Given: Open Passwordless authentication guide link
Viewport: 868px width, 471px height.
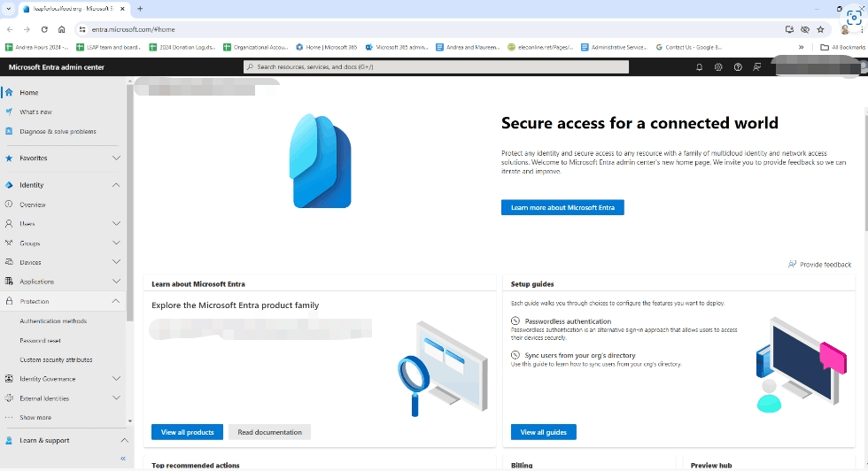Looking at the screenshot, I should (568, 321).
